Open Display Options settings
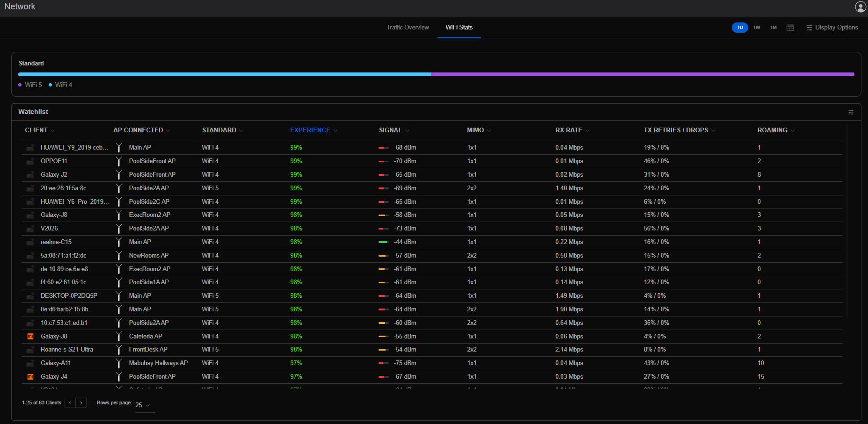Viewport: 868px width, 424px height. click(x=832, y=28)
